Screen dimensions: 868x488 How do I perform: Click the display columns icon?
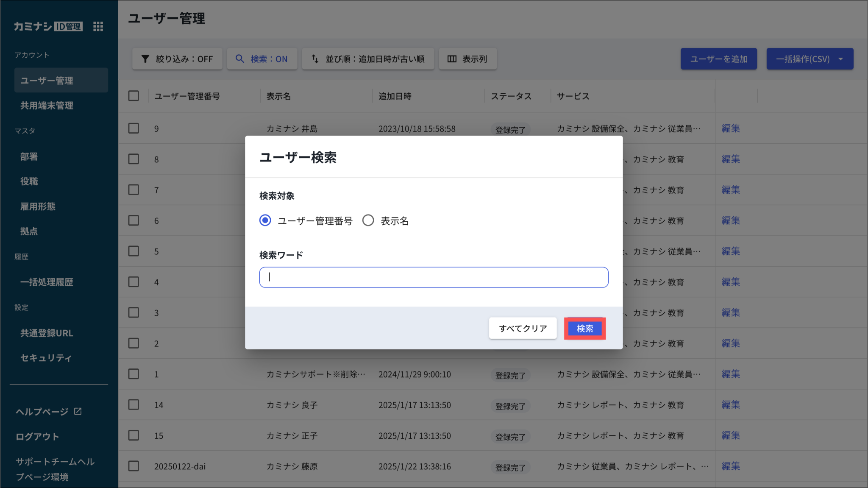452,59
